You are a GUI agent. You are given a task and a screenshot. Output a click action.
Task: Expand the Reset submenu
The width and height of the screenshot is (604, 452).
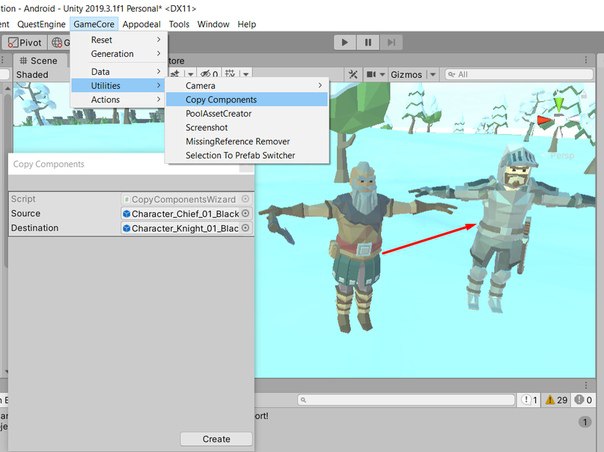[x=119, y=40]
